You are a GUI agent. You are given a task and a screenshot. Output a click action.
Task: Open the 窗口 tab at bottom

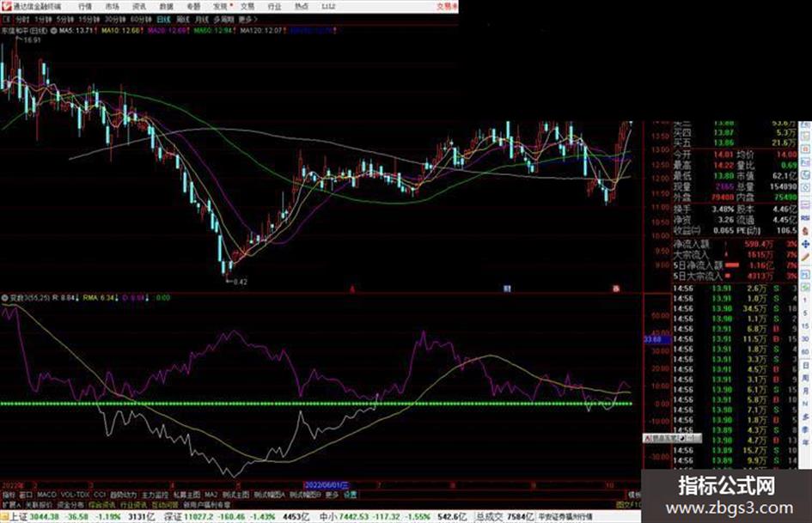tap(26, 495)
